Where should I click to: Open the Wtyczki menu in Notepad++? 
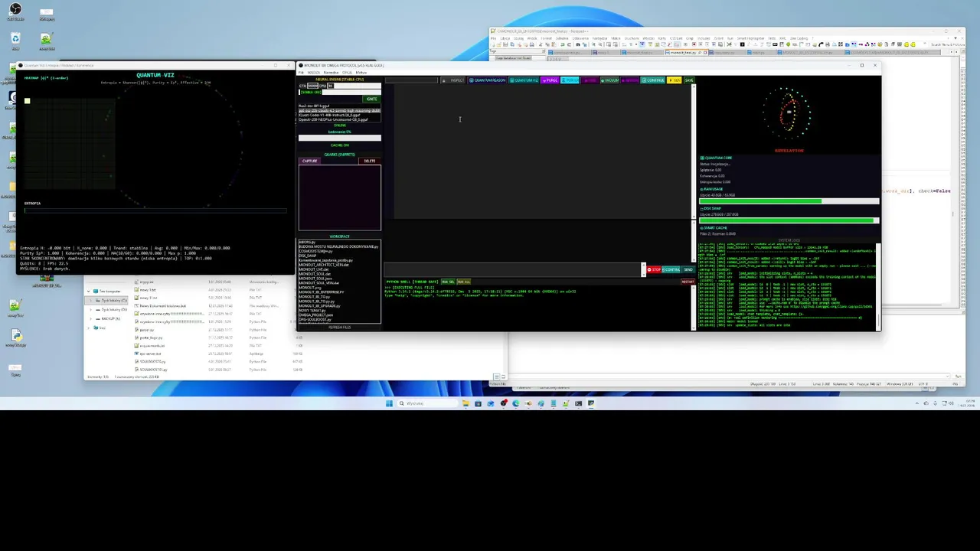(x=648, y=38)
